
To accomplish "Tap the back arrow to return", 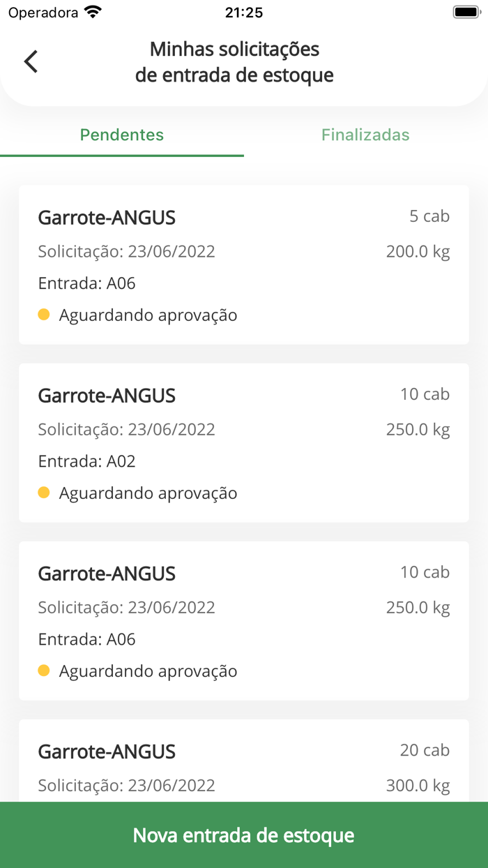I will pos(30,61).
